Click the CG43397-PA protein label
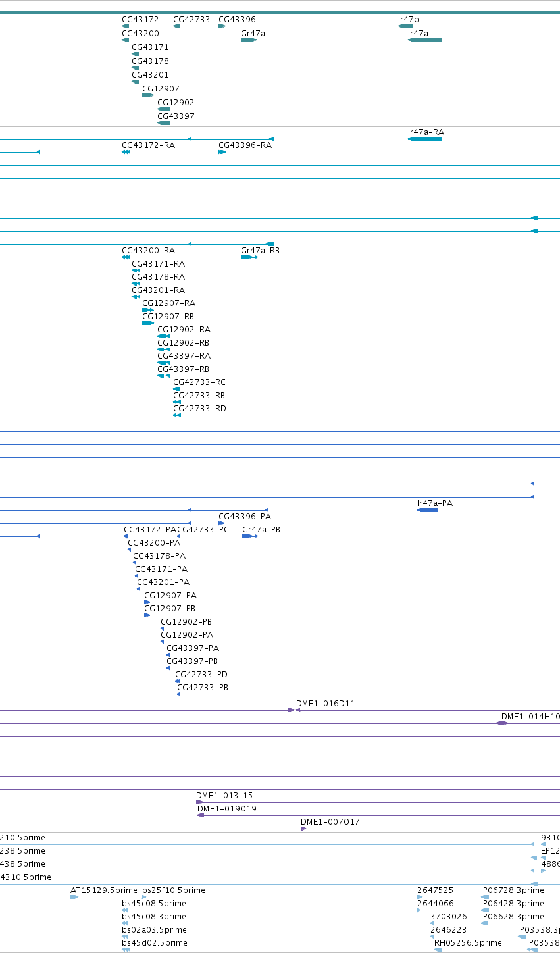The width and height of the screenshot is (560, 953). tap(193, 648)
